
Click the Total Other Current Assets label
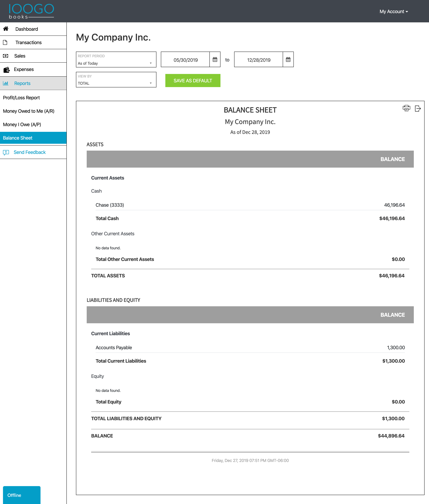(125, 259)
